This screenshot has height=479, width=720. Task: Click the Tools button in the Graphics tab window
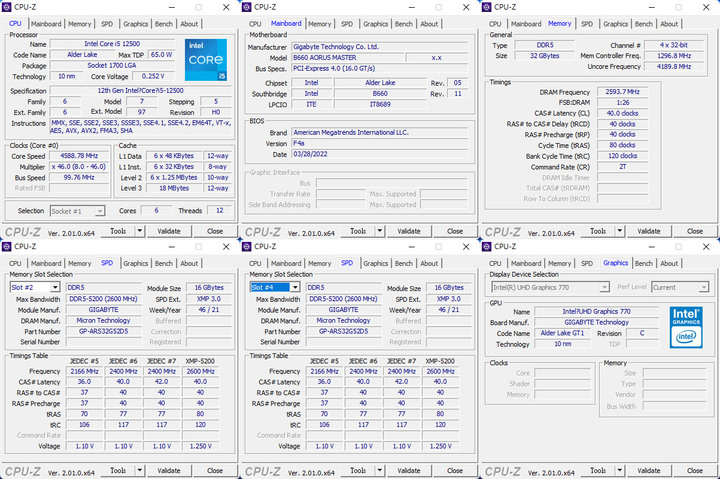point(598,471)
